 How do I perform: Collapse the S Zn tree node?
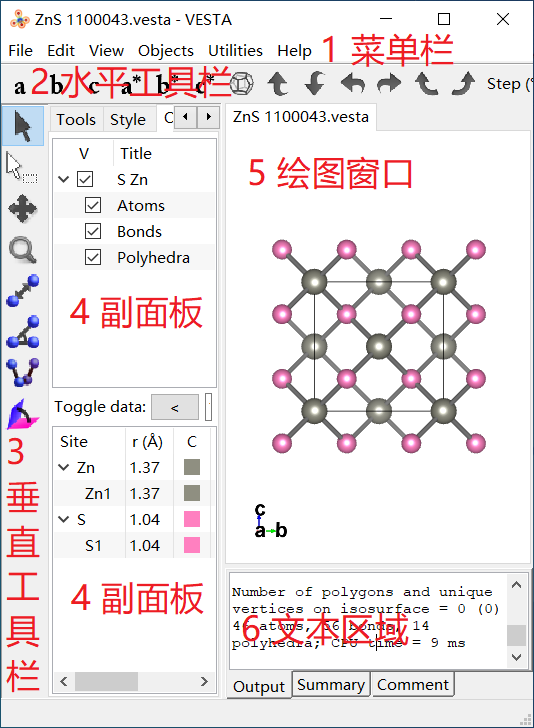tap(64, 179)
